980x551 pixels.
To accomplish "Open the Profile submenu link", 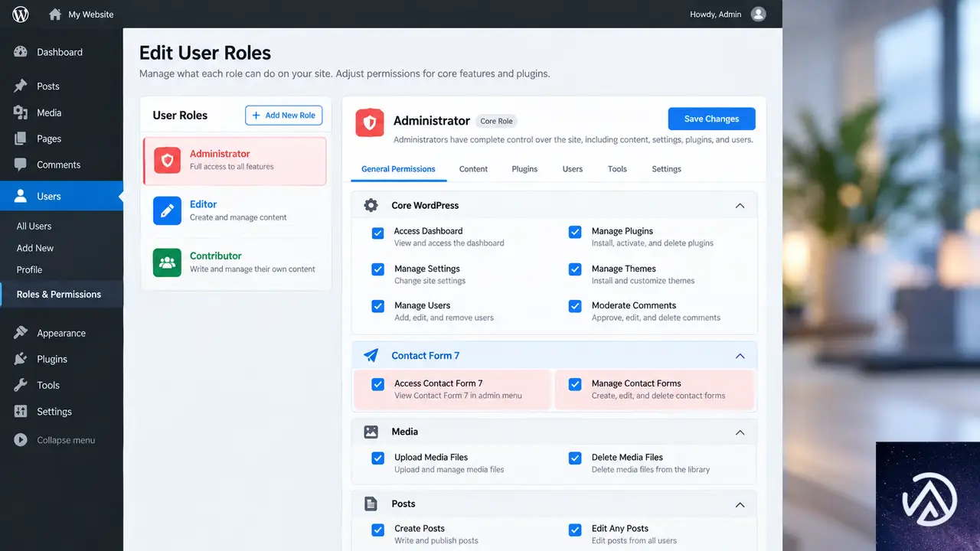I will tap(29, 269).
